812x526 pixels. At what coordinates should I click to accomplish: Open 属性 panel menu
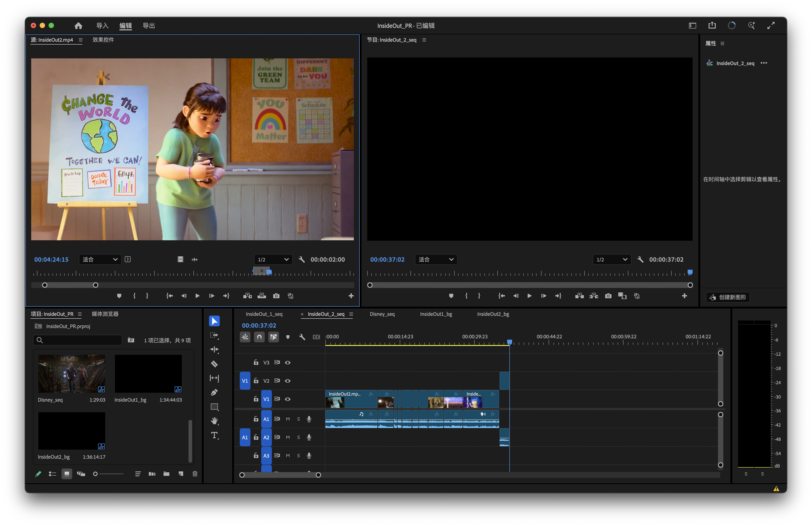[722, 43]
